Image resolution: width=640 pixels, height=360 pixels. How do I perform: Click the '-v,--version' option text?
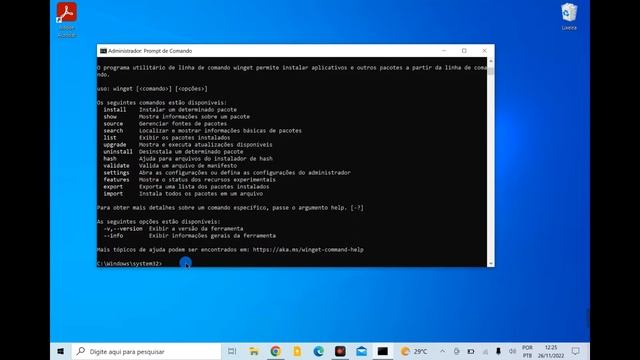[x=123, y=229]
